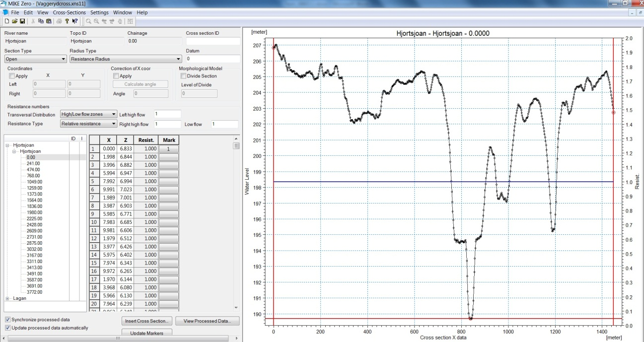The image size is (644, 342).
Task: Open the Edit menu
Action: [x=28, y=12]
